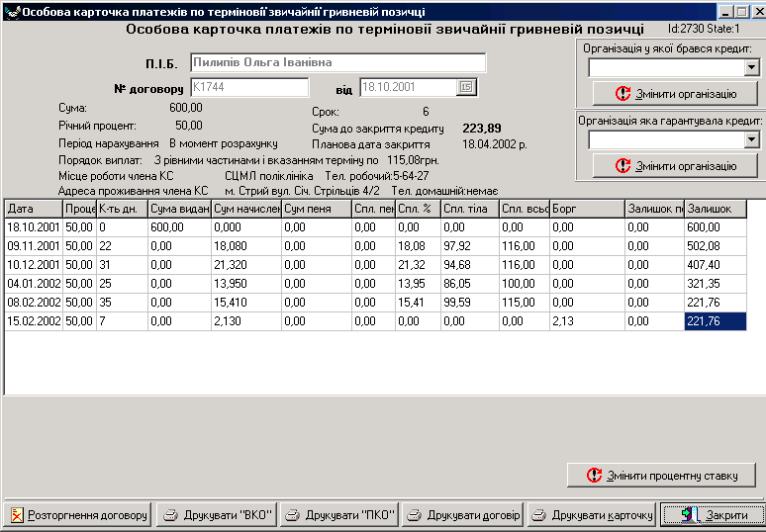Click the printer icon on Друкувати договір

[x=414, y=515]
